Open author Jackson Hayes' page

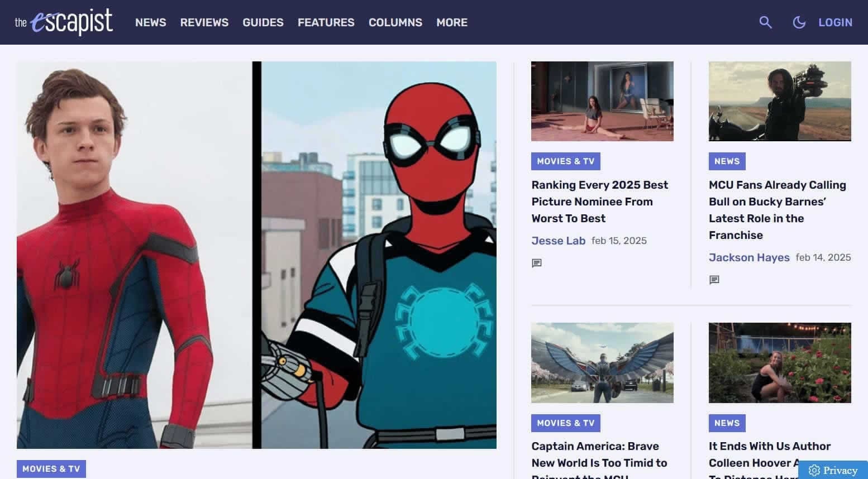click(748, 257)
